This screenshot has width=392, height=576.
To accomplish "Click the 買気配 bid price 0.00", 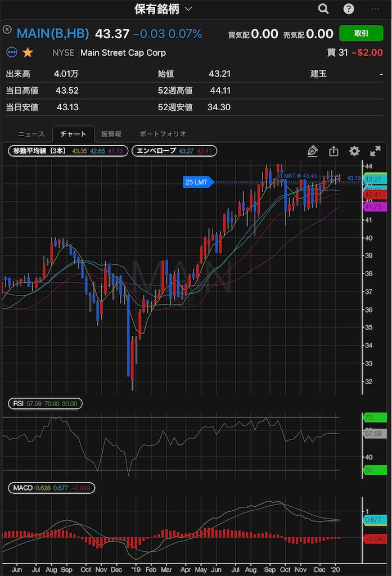I will (264, 34).
